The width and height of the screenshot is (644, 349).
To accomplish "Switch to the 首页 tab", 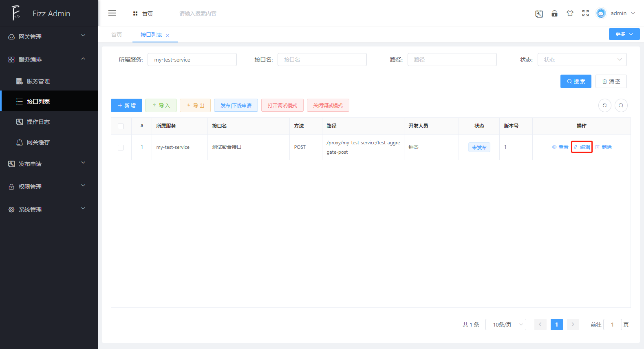I will click(117, 35).
